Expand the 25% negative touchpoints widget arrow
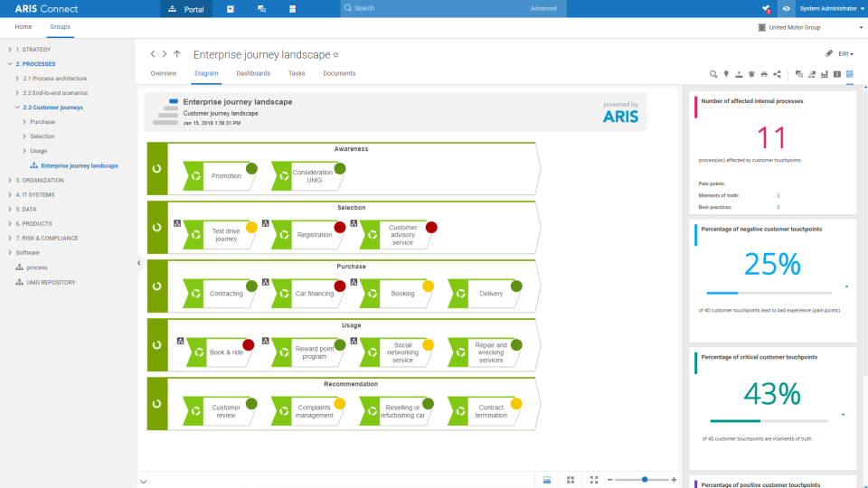Image resolution: width=868 pixels, height=488 pixels. tap(846, 286)
